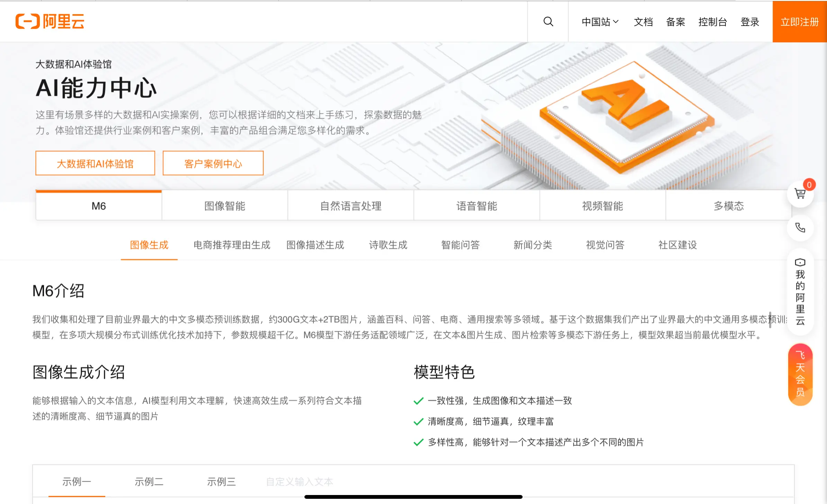This screenshot has height=504, width=827.
Task: Click the 模型特色 heading
Action: 444,372
